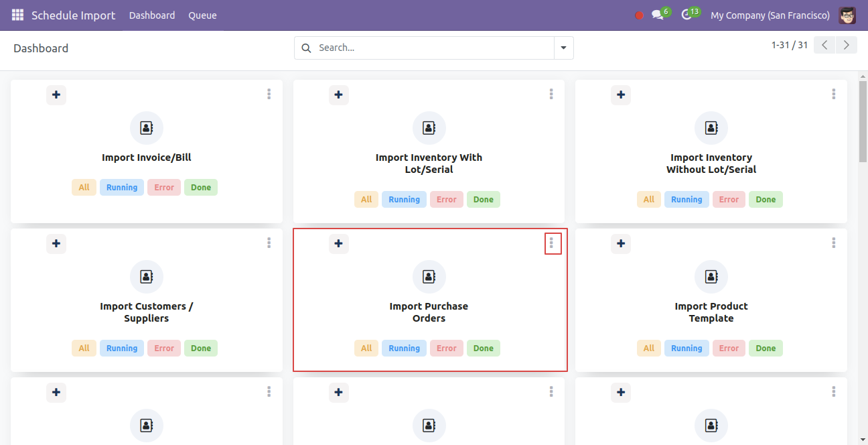The height and width of the screenshot is (445, 868).
Task: Click the Import Invoice/Bill contact icon
Action: 147,128
